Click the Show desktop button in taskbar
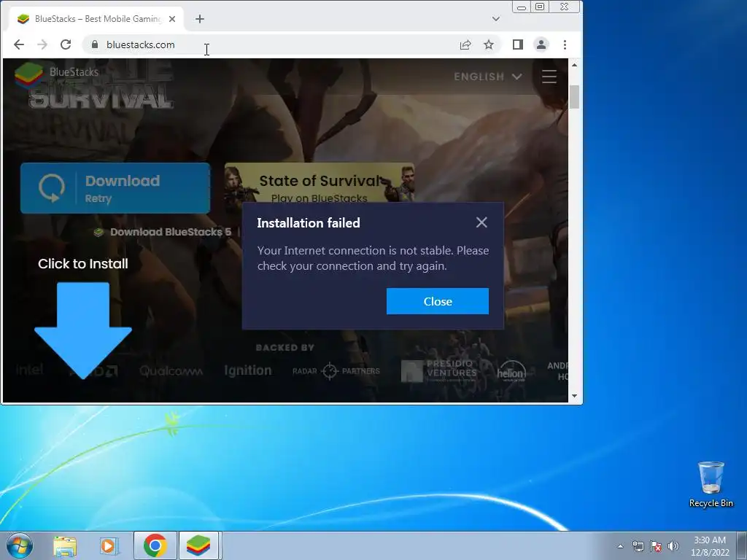This screenshot has width=747, height=560. pyautogui.click(x=743, y=545)
